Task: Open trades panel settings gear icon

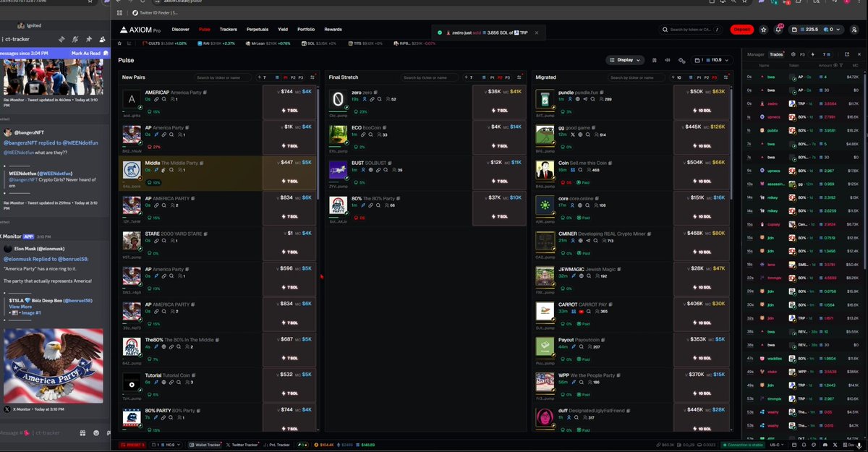Action: [793, 54]
